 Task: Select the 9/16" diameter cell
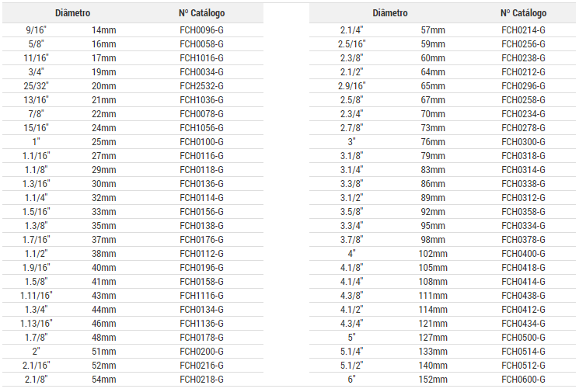point(36,30)
